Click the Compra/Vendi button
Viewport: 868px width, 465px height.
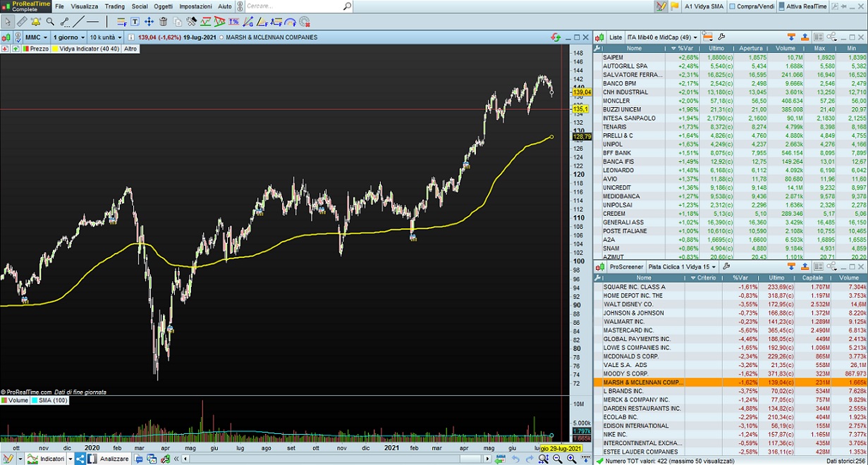point(752,6)
